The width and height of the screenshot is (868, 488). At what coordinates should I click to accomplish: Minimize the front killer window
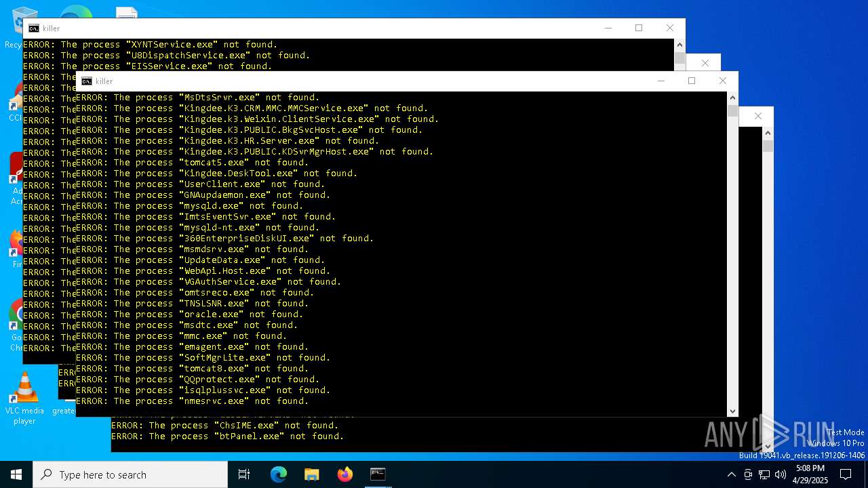coord(661,81)
